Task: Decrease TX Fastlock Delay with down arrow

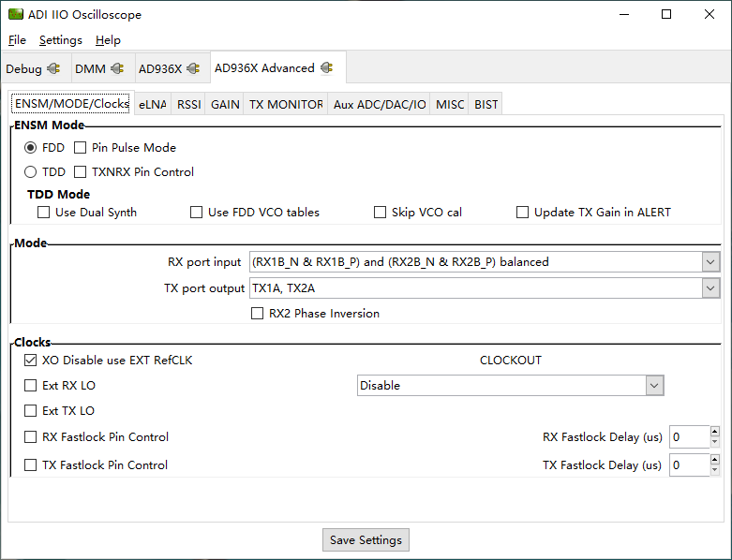Action: [715, 470]
